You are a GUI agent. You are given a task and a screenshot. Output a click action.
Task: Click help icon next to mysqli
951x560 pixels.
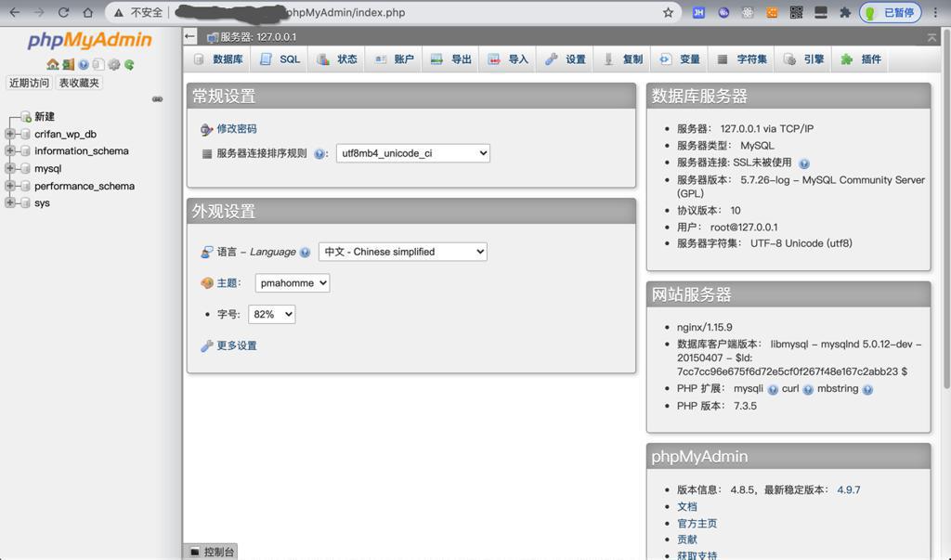pos(773,389)
